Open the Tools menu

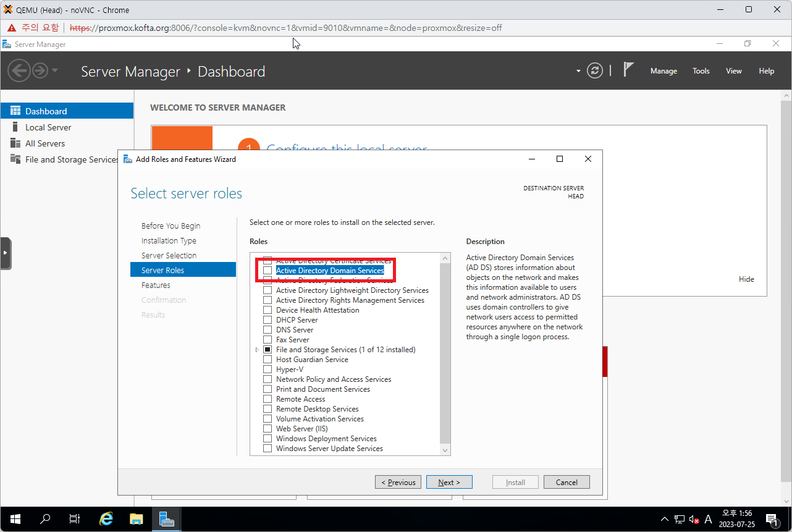click(701, 71)
